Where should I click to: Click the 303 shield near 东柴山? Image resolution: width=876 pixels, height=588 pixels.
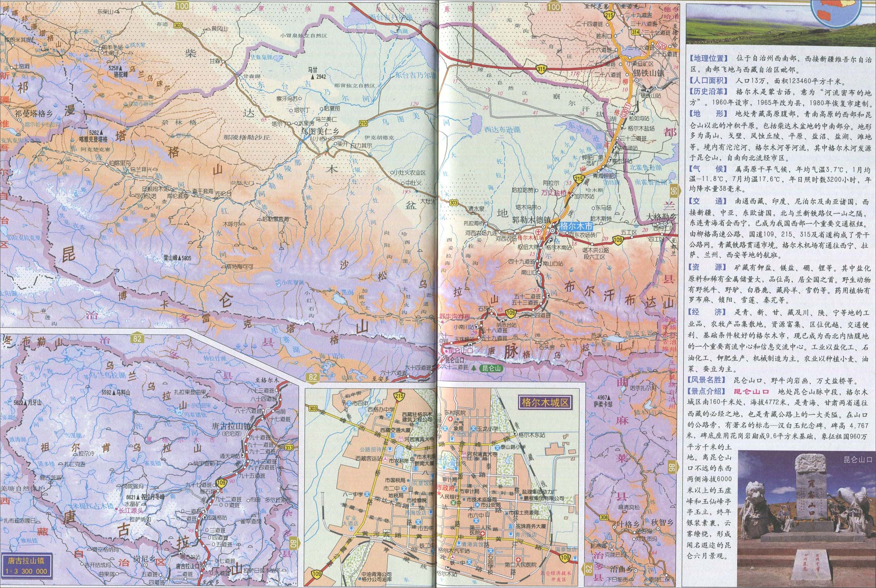[179, 25]
